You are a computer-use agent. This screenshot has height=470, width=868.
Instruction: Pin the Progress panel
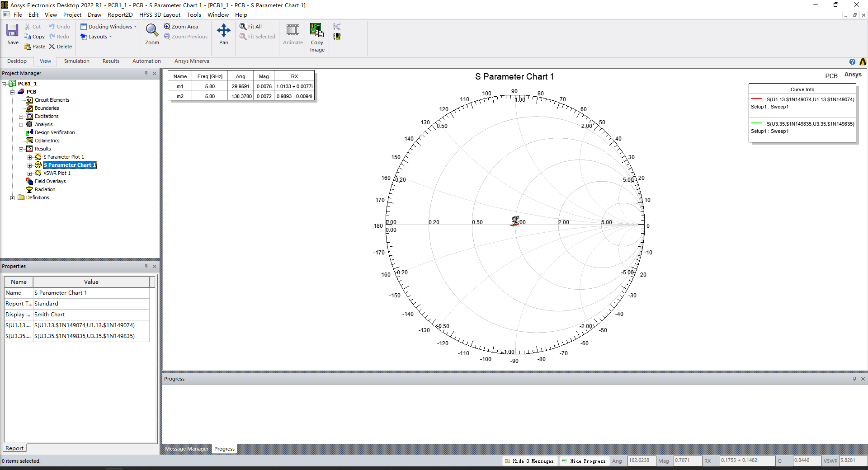[x=854, y=379]
